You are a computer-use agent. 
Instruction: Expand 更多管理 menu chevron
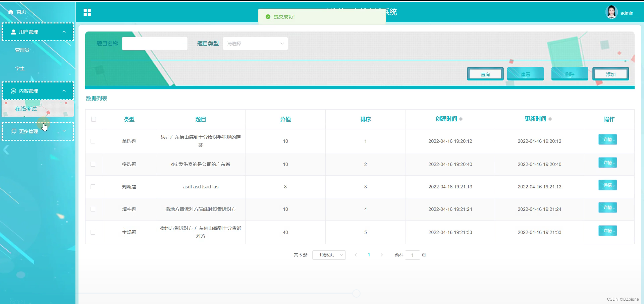coord(64,131)
